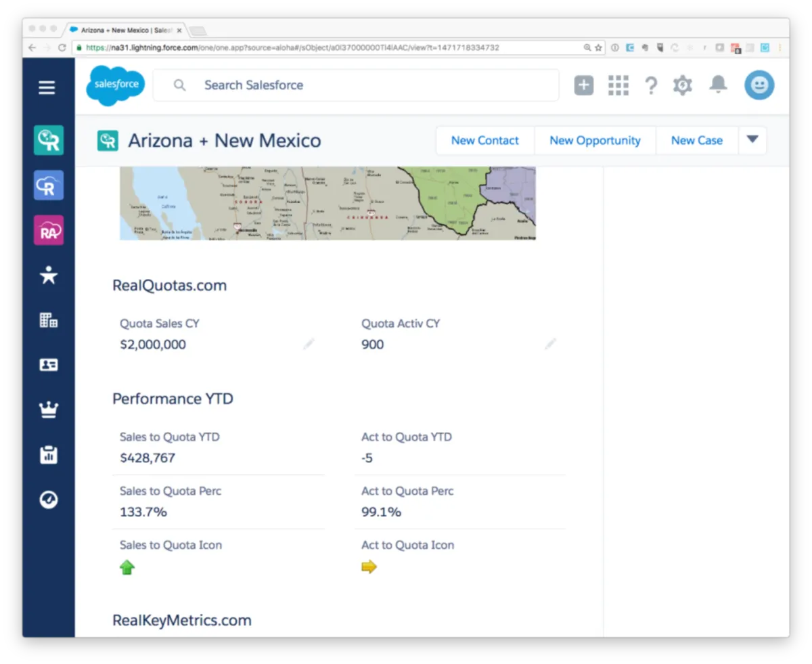Click the 133.7% Sales to Quota Perc
The image size is (812, 664).
143,512
